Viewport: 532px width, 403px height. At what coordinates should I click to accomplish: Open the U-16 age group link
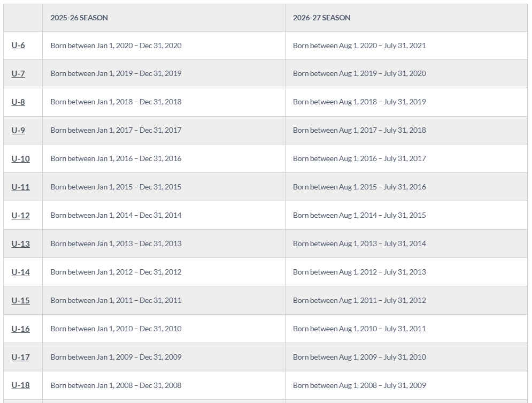(20, 329)
